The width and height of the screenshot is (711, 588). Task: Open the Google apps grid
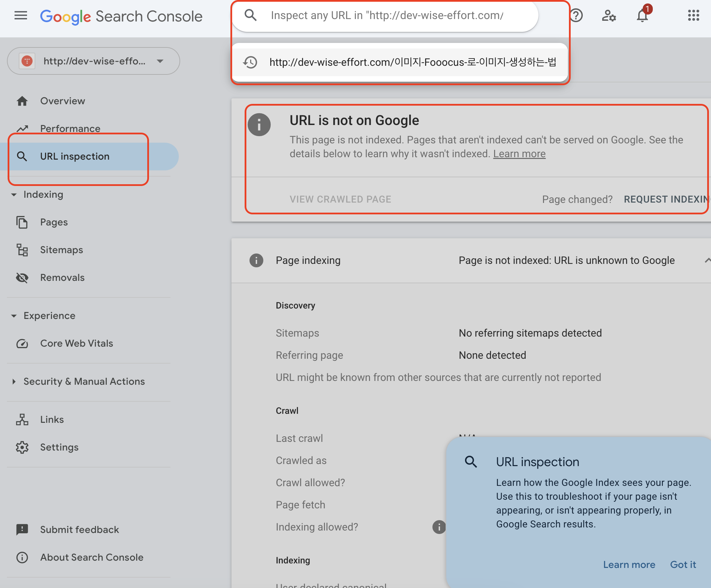click(x=693, y=16)
